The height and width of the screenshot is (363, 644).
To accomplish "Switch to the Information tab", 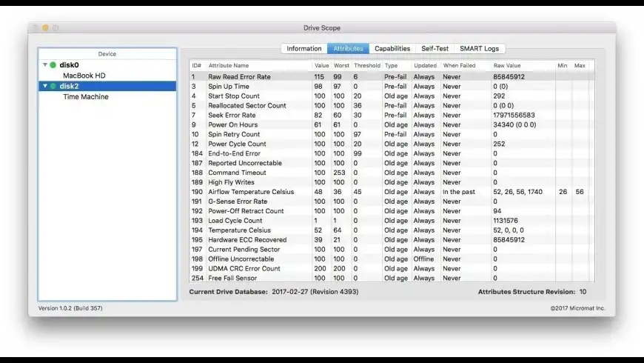I will click(x=304, y=48).
